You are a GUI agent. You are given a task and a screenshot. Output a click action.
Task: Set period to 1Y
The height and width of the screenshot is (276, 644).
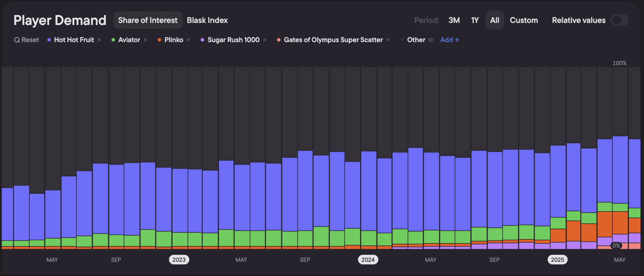coord(475,20)
